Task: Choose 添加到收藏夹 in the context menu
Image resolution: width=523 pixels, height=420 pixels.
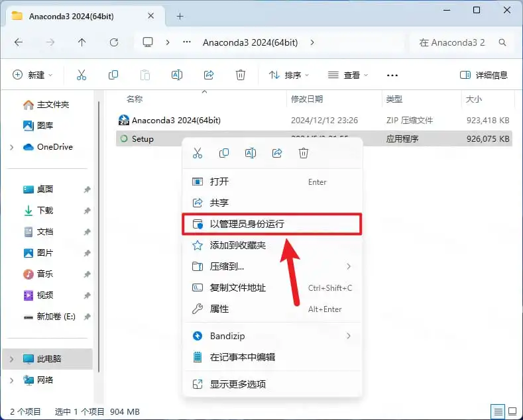Action: pos(272,245)
